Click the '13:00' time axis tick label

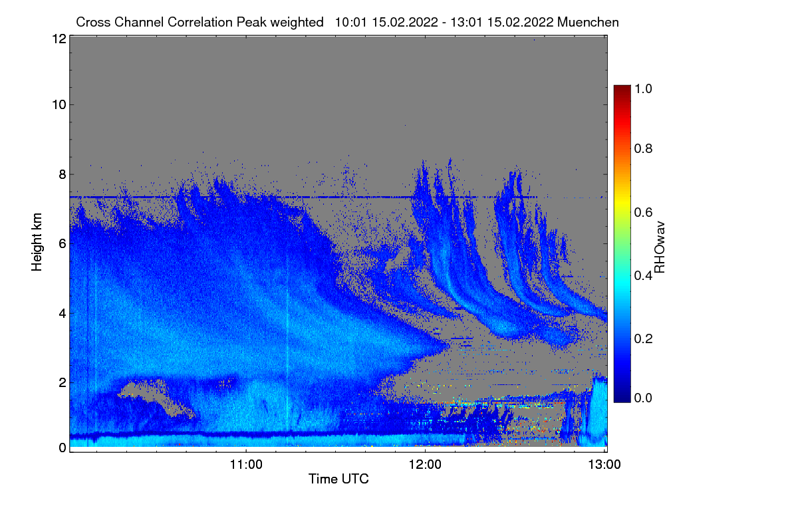pyautogui.click(x=604, y=464)
